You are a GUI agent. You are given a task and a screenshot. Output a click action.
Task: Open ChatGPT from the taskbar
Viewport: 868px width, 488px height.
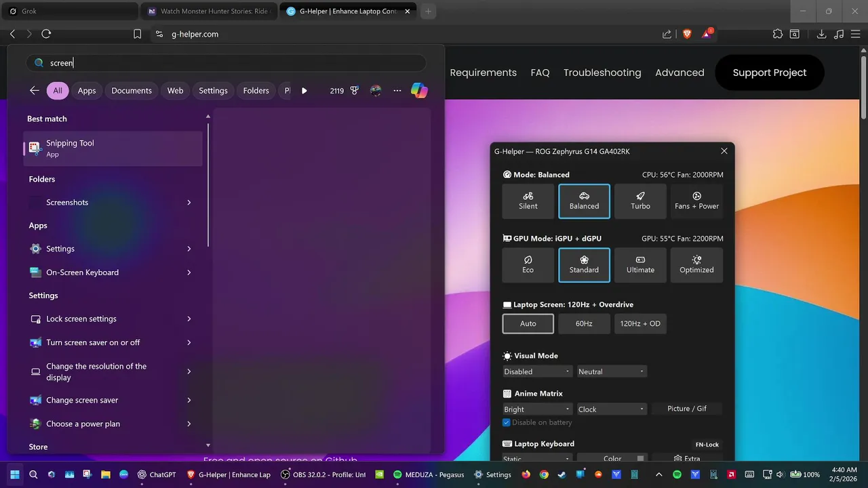point(157,474)
